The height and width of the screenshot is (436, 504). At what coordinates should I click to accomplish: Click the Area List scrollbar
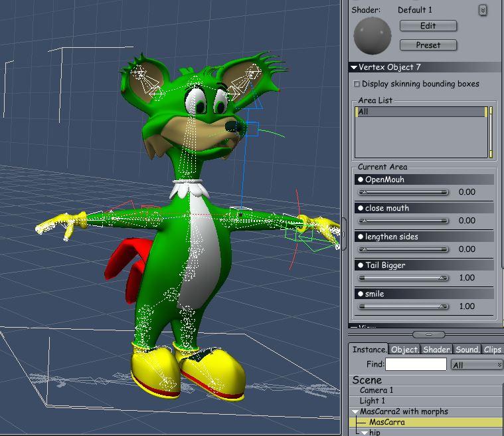pos(491,132)
